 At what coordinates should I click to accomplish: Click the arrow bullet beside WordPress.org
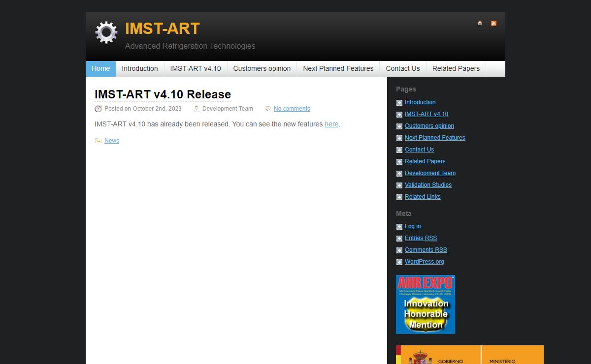[x=399, y=262]
